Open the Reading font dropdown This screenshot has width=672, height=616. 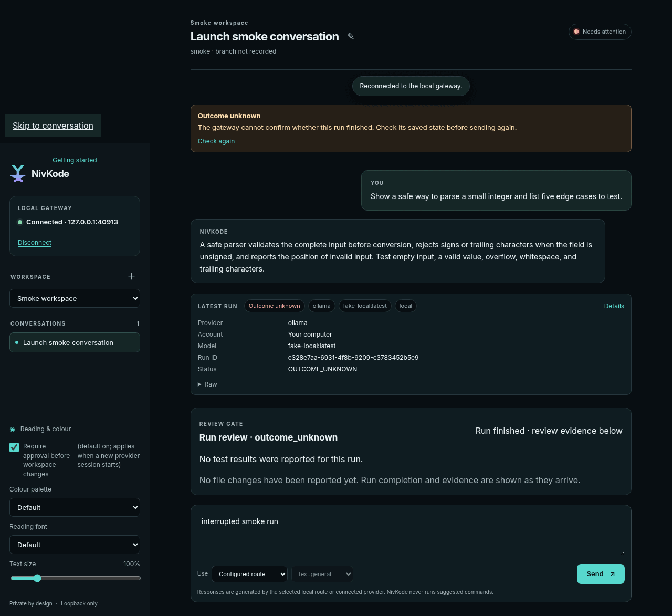click(x=75, y=545)
